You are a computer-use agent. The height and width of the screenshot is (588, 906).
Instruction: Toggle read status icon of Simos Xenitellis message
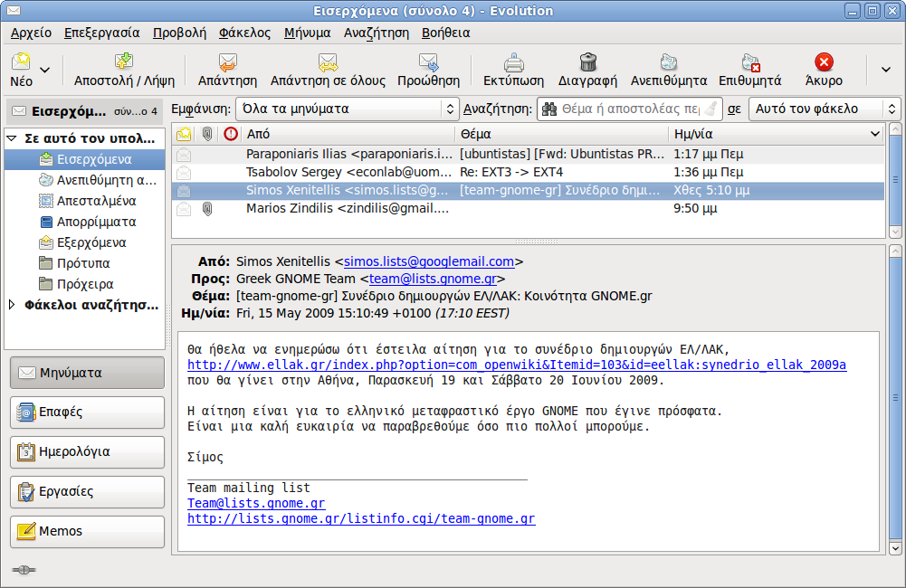(184, 191)
